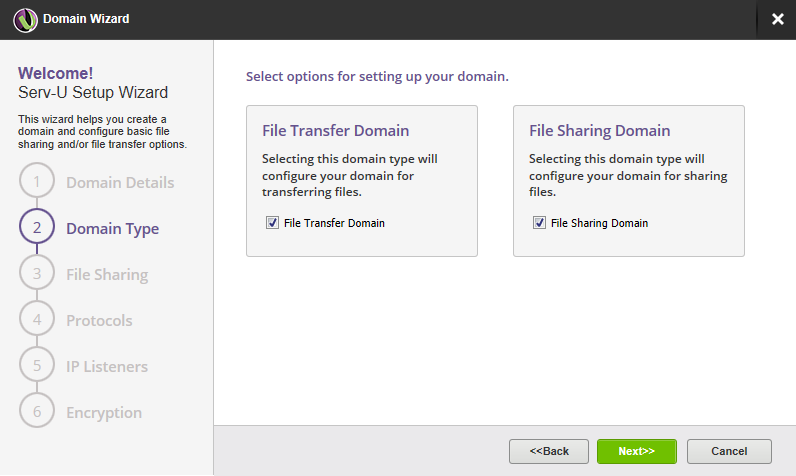Open the IP Listeners step

(x=107, y=366)
